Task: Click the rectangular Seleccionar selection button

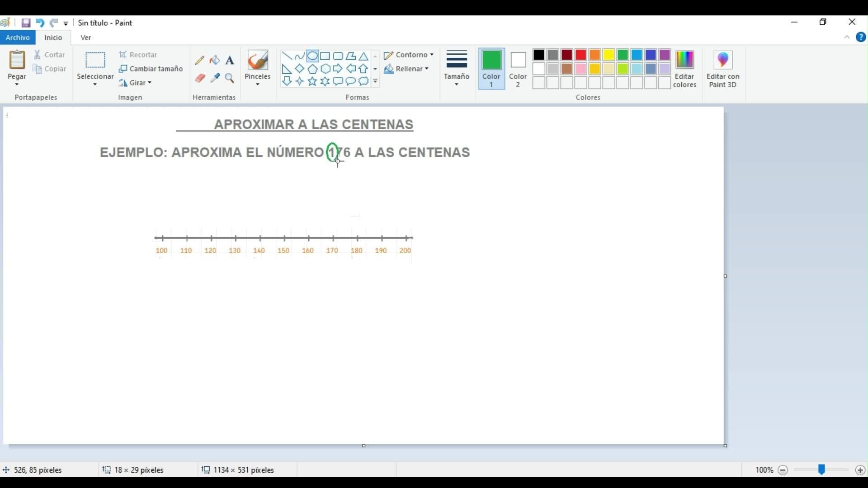Action: pos(95,60)
